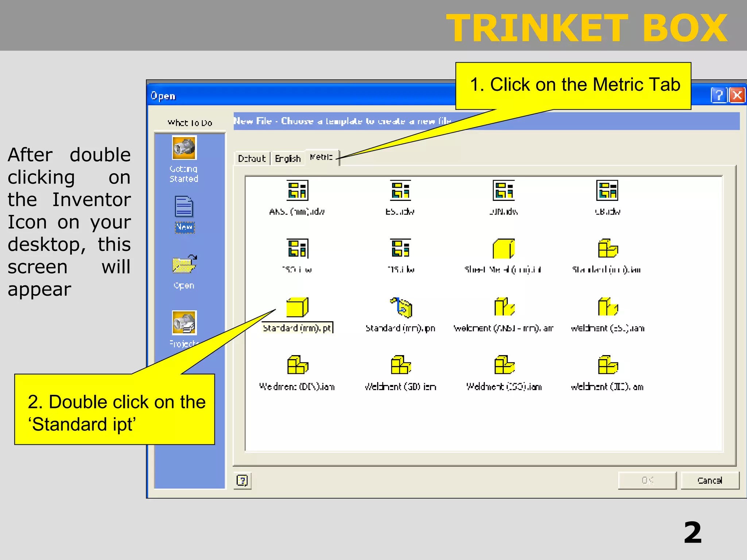
Task: Click the Getting Started icon in sidebar
Action: pyautogui.click(x=184, y=148)
